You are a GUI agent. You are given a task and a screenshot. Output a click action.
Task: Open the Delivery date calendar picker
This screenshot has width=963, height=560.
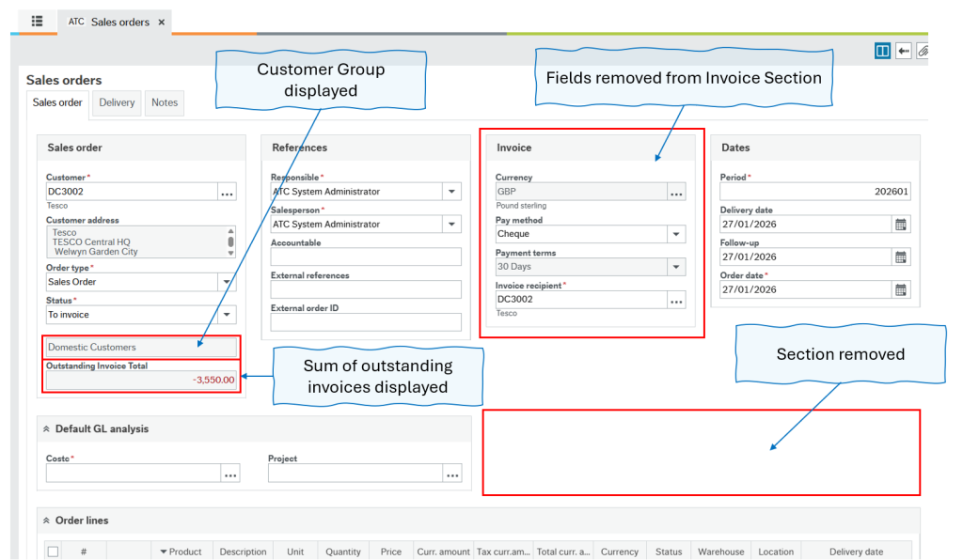pos(901,224)
